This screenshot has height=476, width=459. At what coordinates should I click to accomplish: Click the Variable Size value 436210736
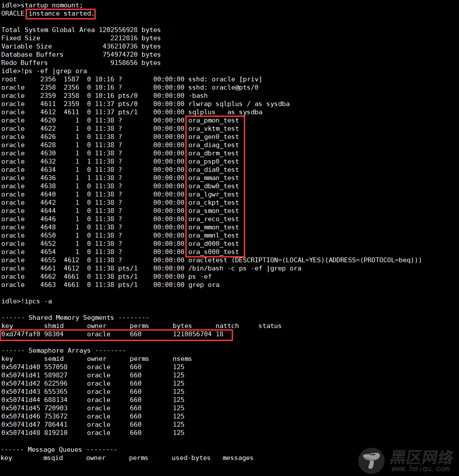pyautogui.click(x=120, y=46)
